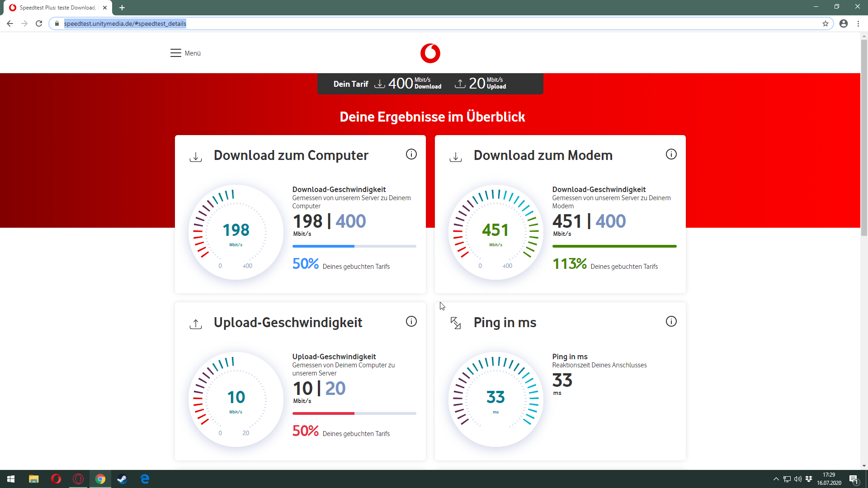Open Chrome three-dot menu

[858, 23]
